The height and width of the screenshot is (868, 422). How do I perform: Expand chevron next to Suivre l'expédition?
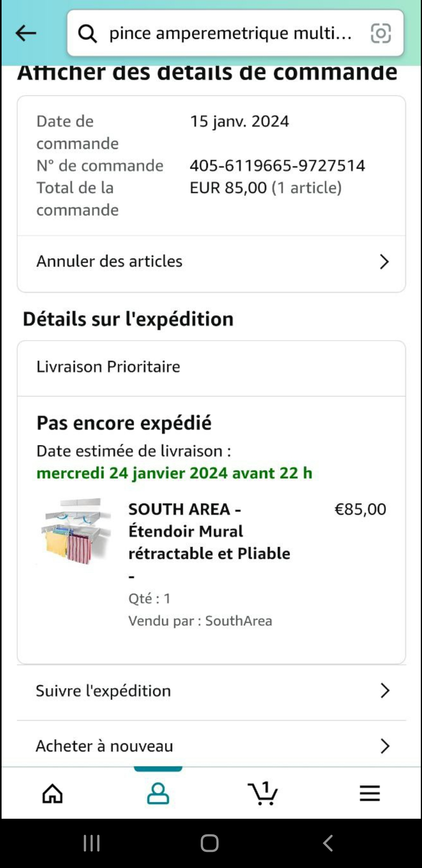point(385,691)
